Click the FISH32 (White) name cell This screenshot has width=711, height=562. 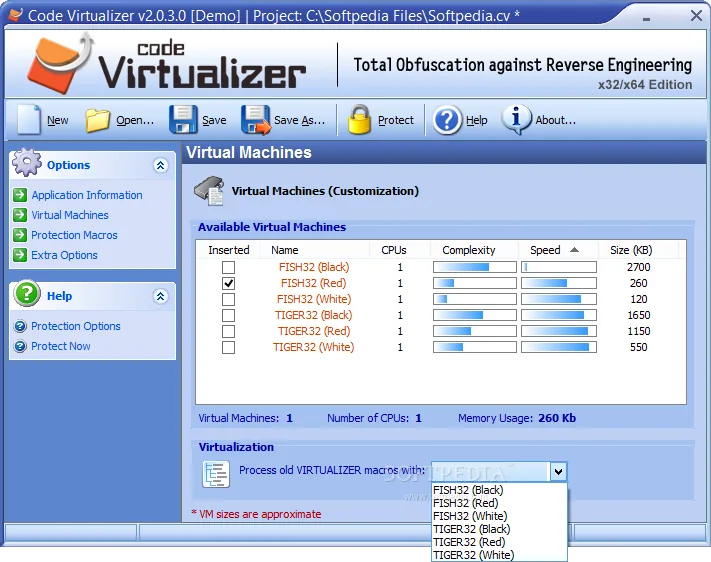click(314, 299)
